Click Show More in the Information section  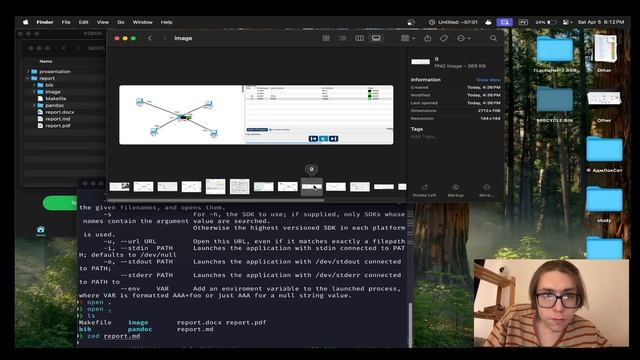tap(488, 80)
